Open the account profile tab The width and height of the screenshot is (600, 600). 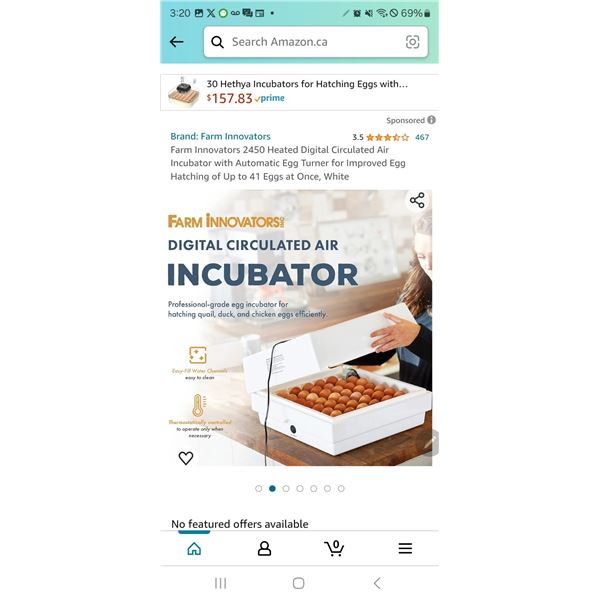tap(264, 548)
